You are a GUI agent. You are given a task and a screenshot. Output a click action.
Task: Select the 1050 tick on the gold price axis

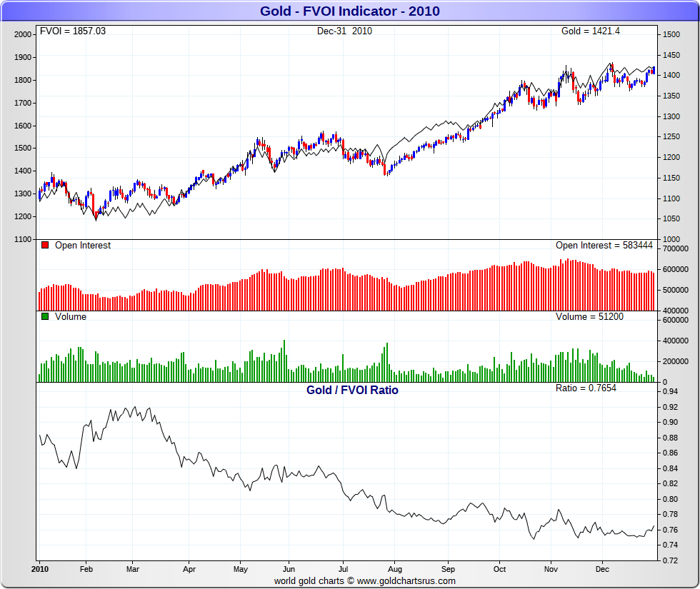coord(671,218)
